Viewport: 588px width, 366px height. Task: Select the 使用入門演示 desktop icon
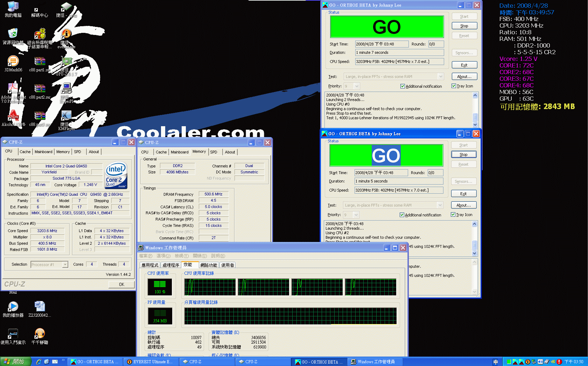coord(13,336)
